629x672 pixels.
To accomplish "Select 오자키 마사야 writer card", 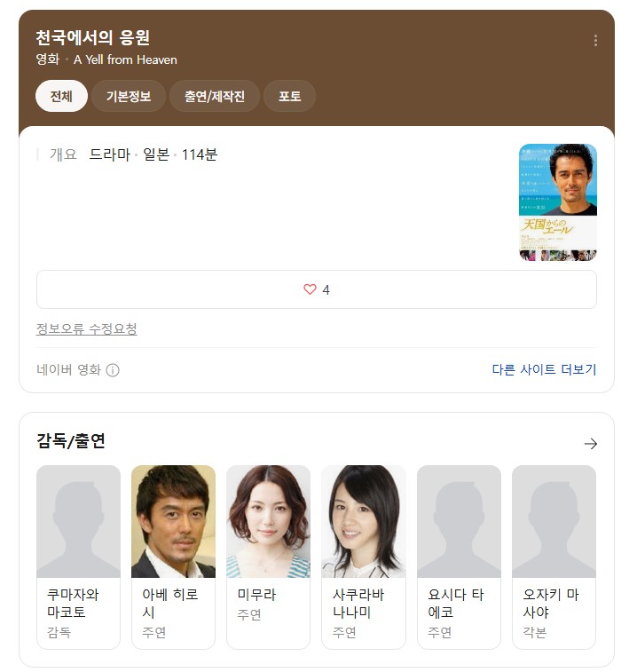I will pyautogui.click(x=554, y=557).
